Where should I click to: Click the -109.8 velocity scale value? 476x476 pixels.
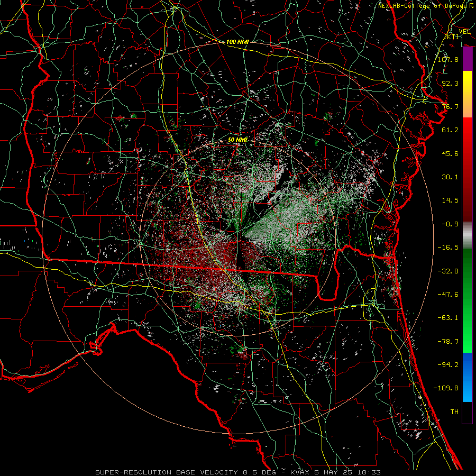point(446,388)
